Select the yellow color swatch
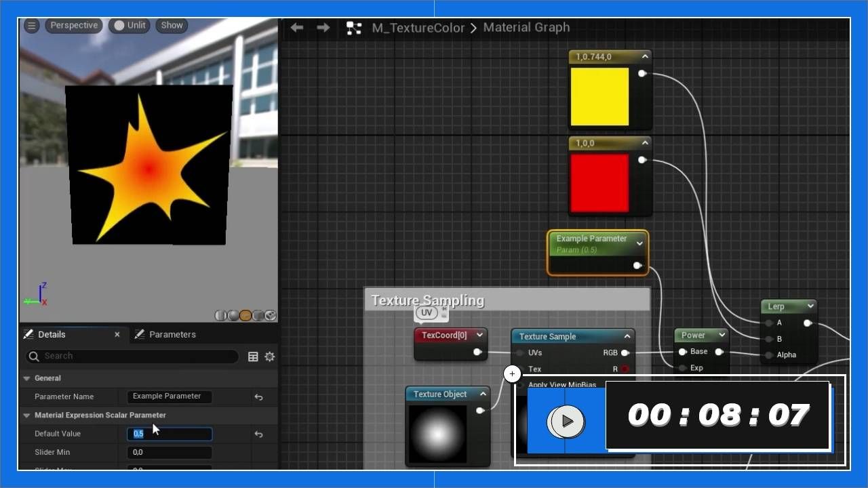868x488 pixels. coord(599,97)
